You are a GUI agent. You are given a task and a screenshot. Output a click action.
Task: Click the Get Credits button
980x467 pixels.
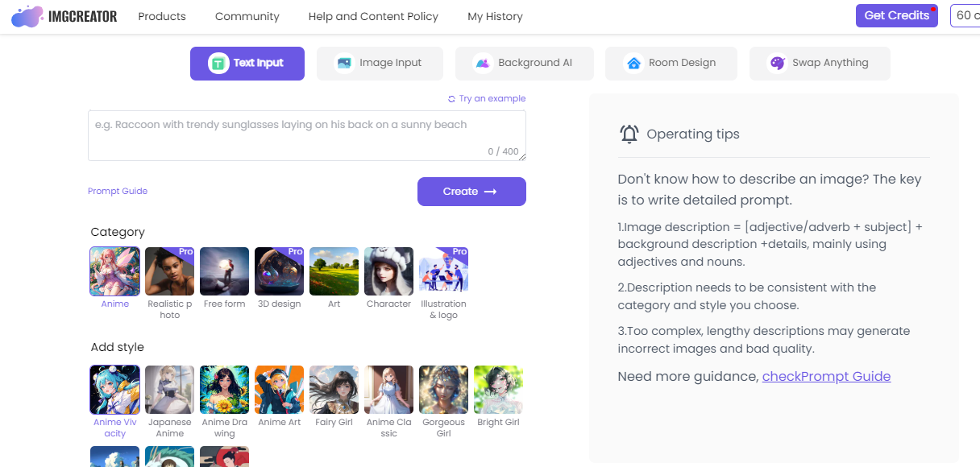(897, 15)
